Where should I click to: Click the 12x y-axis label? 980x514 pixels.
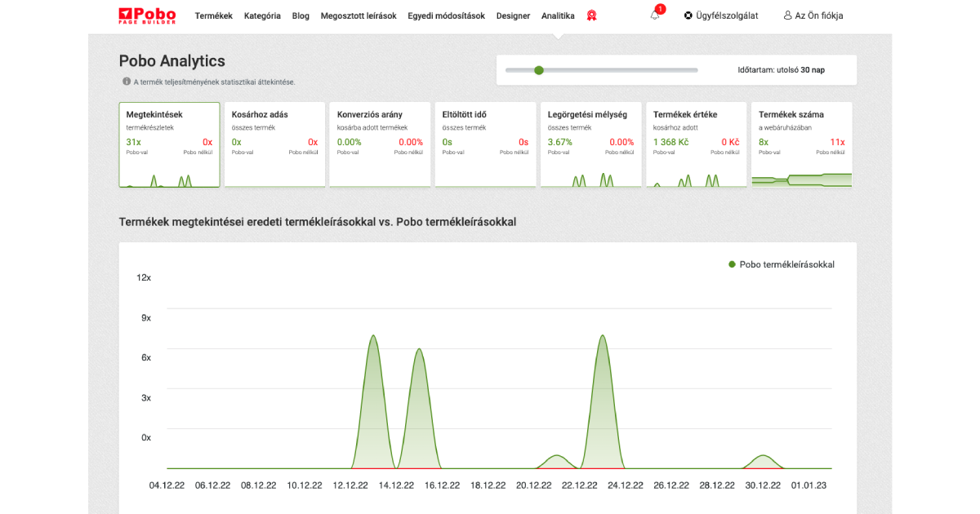(x=144, y=277)
